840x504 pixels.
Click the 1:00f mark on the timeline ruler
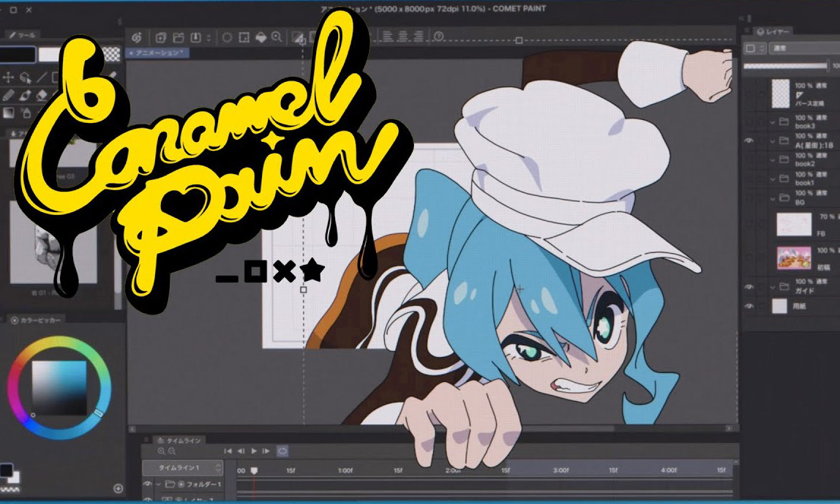(345, 470)
